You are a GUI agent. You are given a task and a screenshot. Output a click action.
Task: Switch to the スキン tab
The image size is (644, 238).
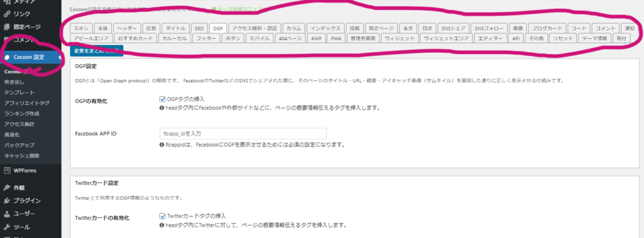tap(81, 28)
